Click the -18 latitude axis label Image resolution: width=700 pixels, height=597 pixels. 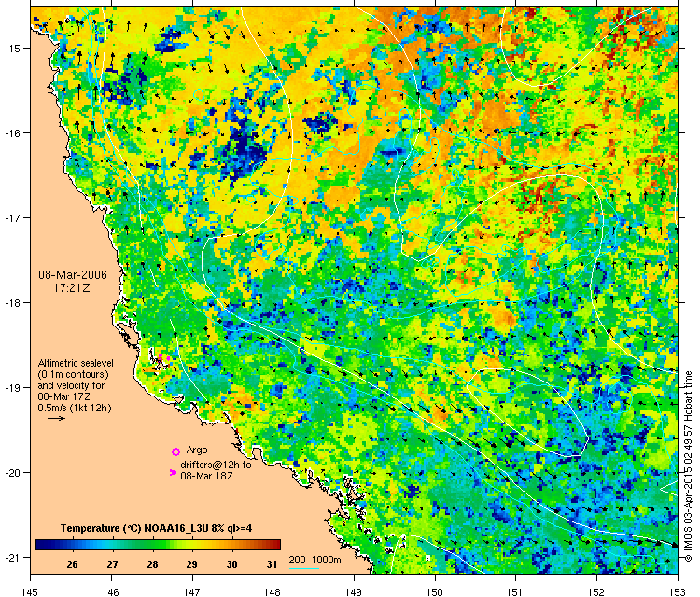click(x=11, y=303)
